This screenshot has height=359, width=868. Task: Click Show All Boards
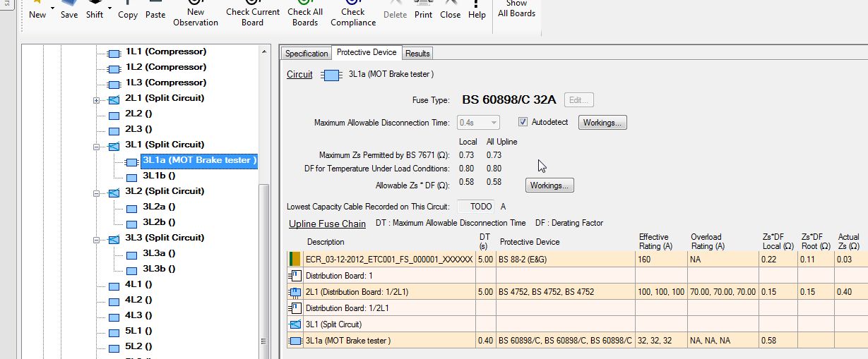coord(517,9)
